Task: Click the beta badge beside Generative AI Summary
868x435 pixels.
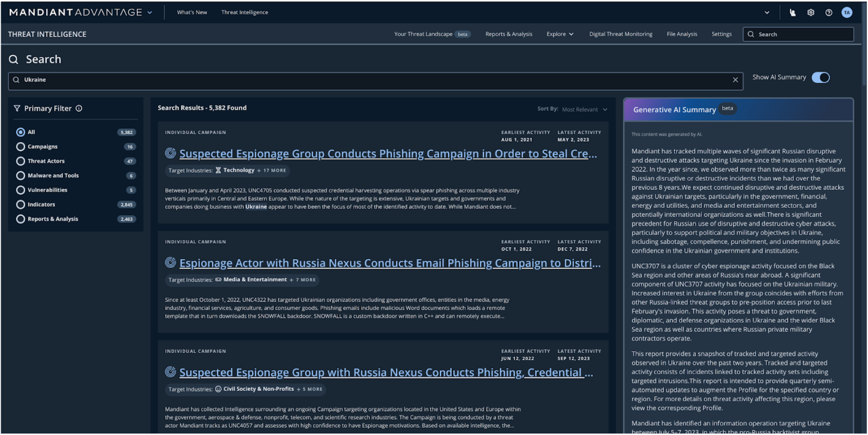Action: coord(727,108)
